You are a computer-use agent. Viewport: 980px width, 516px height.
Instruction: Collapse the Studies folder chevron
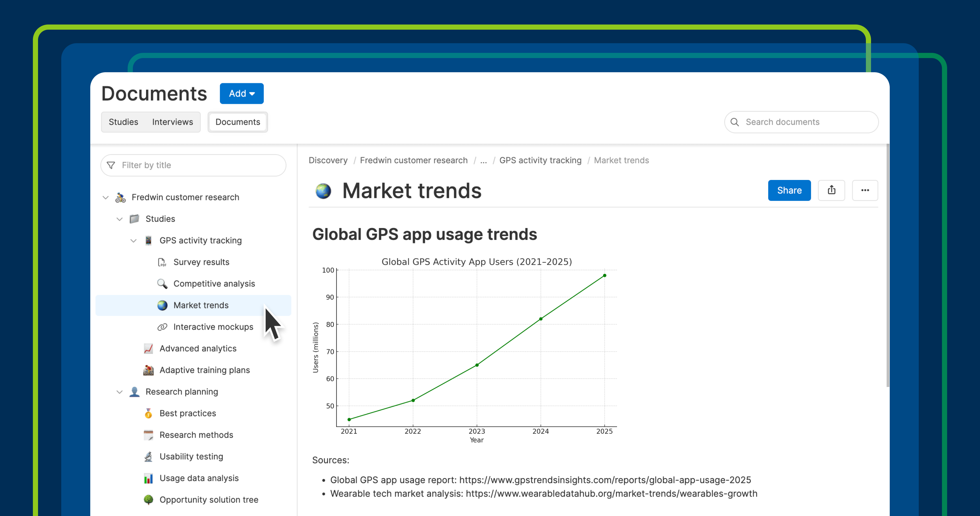click(120, 219)
